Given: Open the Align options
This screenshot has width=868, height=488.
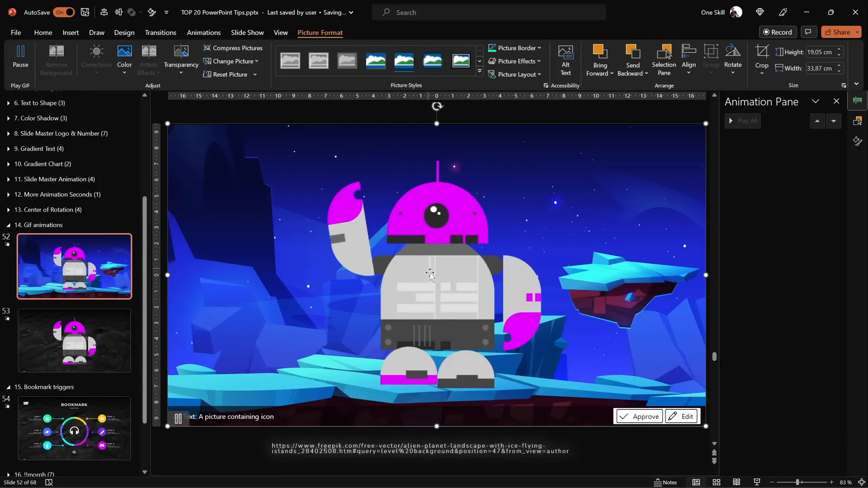Looking at the screenshot, I should 689,60.
